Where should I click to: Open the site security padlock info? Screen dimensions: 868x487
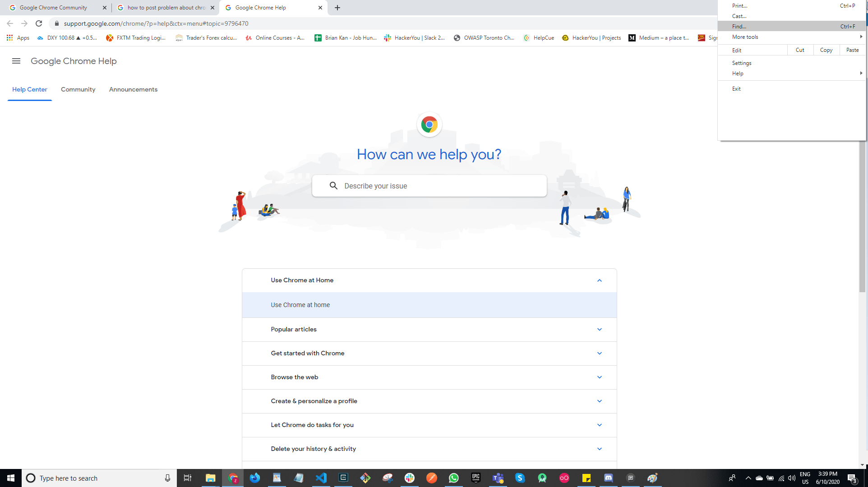[x=57, y=23]
